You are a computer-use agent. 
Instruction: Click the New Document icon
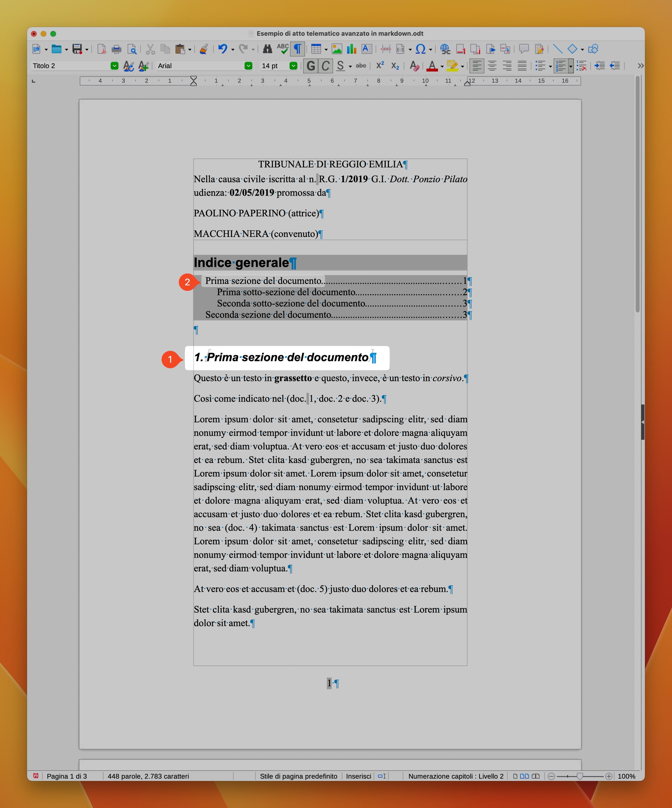point(37,49)
